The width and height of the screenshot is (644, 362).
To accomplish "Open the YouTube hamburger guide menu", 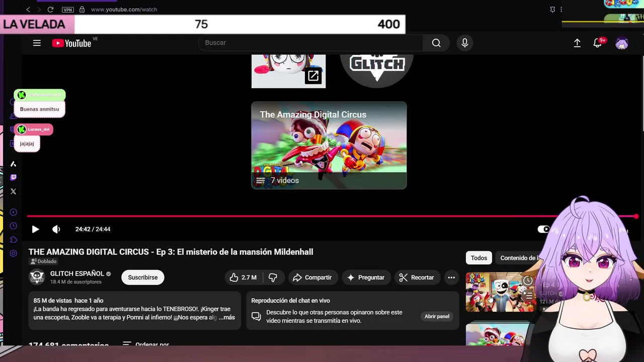I will pos(37,43).
